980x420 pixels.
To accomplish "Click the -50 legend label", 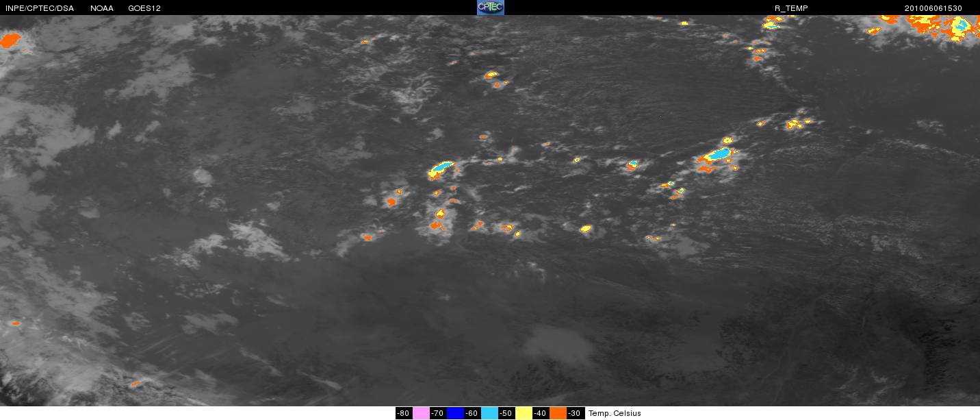I will (506, 413).
